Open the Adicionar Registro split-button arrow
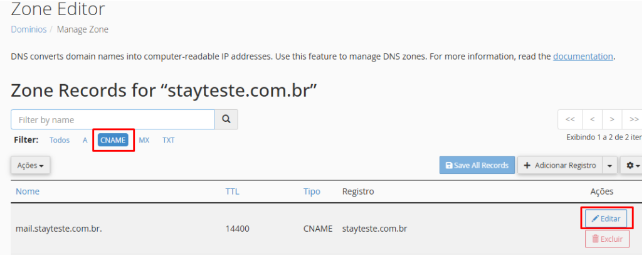The image size is (644, 255). coord(610,165)
